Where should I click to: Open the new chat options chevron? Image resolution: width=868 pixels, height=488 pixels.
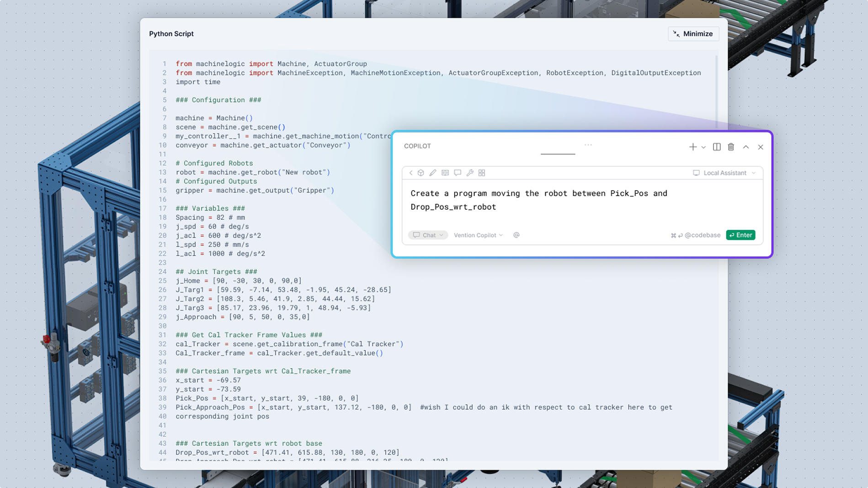pos(703,147)
